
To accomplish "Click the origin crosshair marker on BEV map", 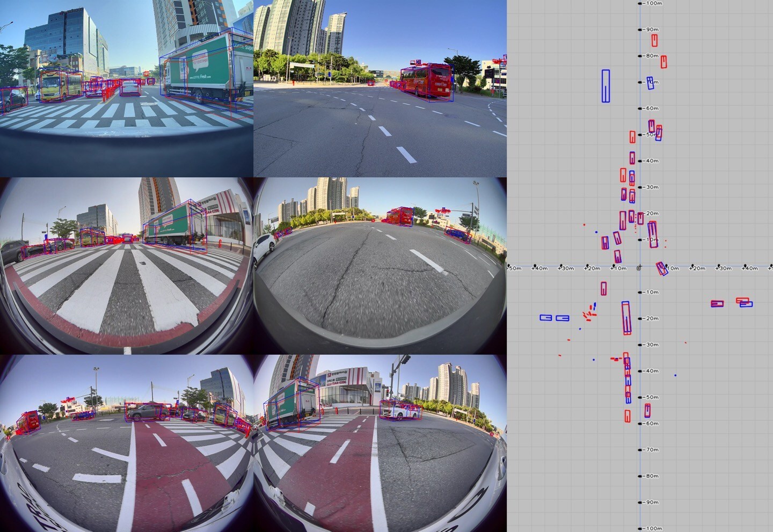I will (638, 267).
